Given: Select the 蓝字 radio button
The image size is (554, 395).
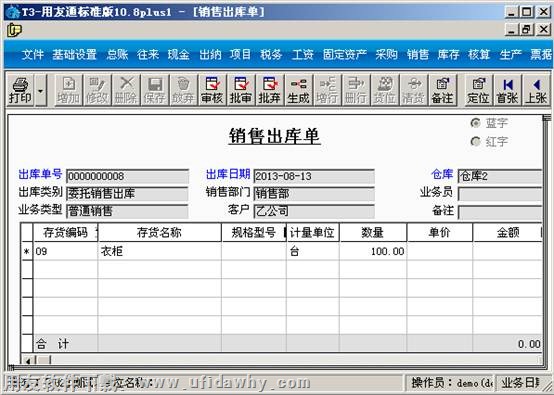Looking at the screenshot, I should [x=476, y=123].
